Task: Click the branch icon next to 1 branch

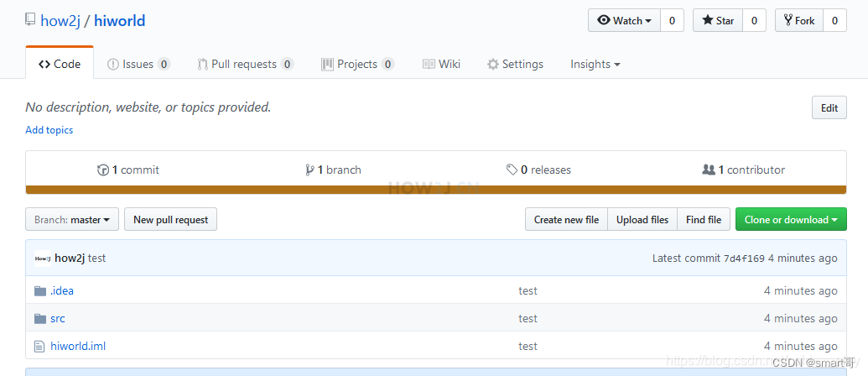Action: [x=310, y=170]
